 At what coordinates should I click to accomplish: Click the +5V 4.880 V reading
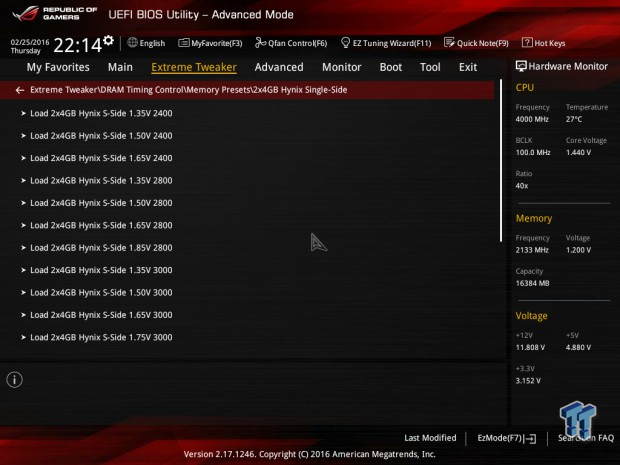tap(578, 347)
